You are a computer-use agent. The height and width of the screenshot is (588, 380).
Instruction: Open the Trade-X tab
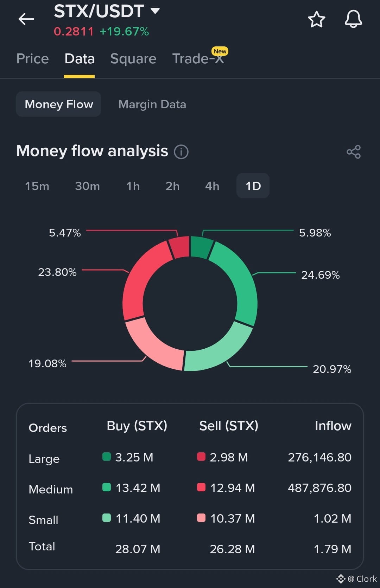coord(198,59)
